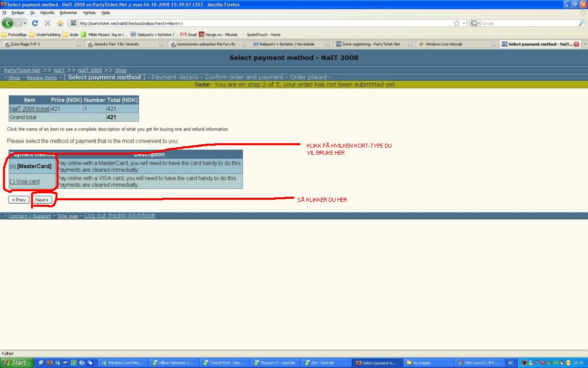Open the Rediger menu
The image size is (588, 368).
(x=17, y=13)
